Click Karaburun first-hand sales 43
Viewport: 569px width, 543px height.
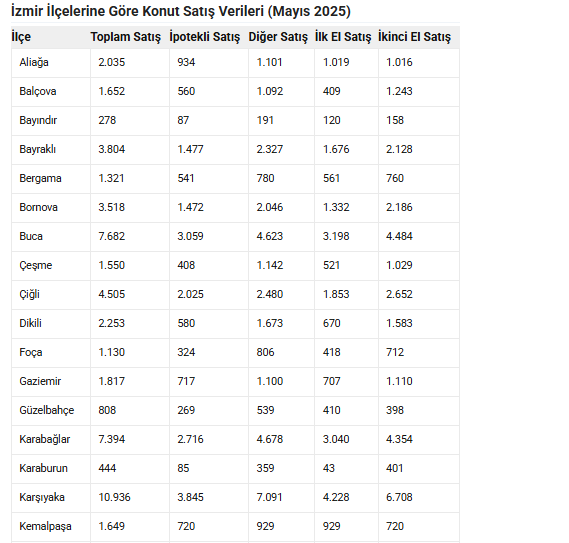(x=329, y=468)
